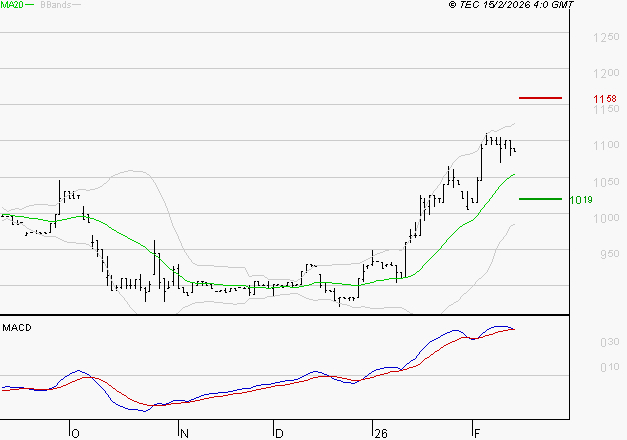The height and width of the screenshot is (440, 627).
Task: Click the green support line at 1019
Action: (540, 199)
